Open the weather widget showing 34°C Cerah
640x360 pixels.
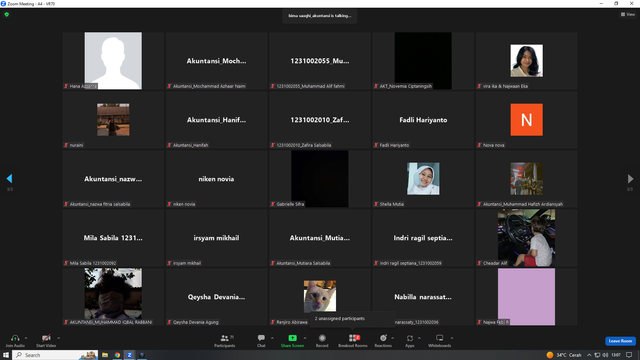tap(564, 355)
